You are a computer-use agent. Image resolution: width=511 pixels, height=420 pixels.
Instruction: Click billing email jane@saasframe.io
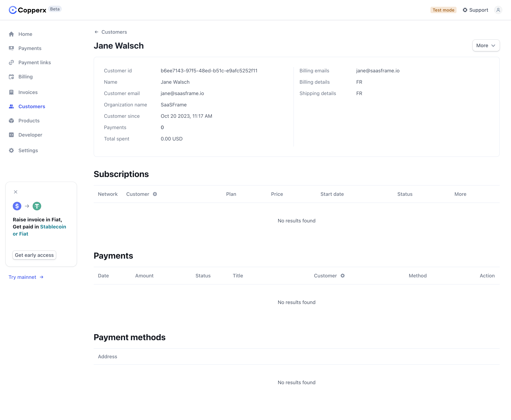[378, 71]
